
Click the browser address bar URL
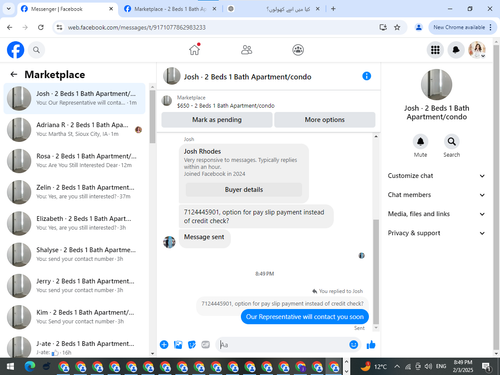pos(137,27)
